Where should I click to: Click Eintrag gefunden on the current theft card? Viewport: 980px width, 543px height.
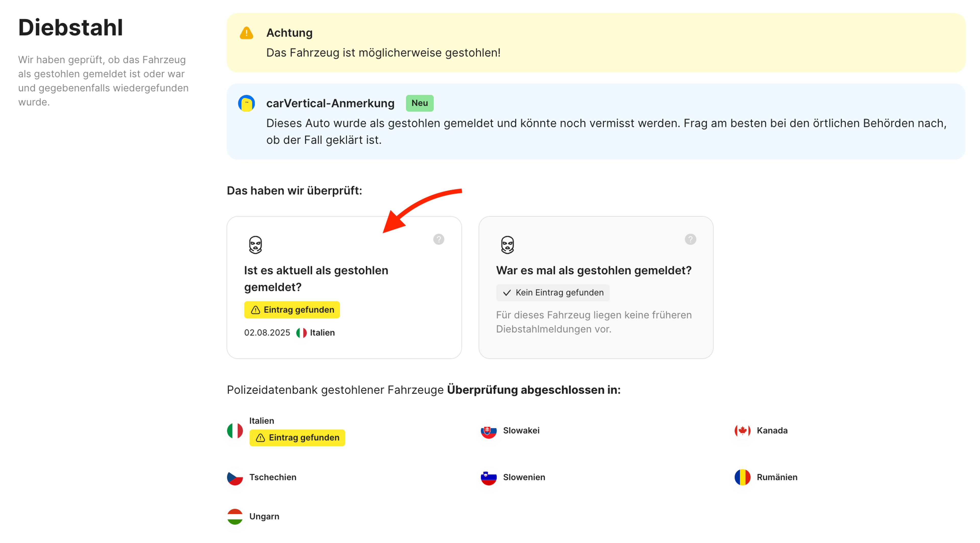(x=292, y=310)
